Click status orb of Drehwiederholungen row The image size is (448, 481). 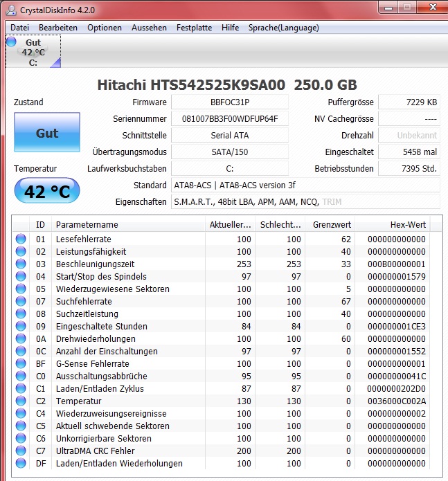click(x=21, y=338)
